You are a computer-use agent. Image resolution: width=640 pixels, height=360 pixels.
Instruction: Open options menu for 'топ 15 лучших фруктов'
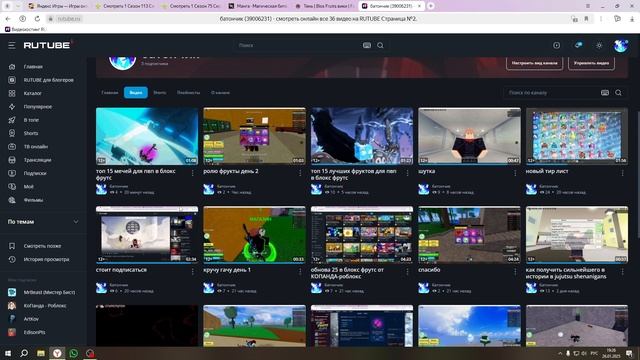pyautogui.click(x=407, y=173)
